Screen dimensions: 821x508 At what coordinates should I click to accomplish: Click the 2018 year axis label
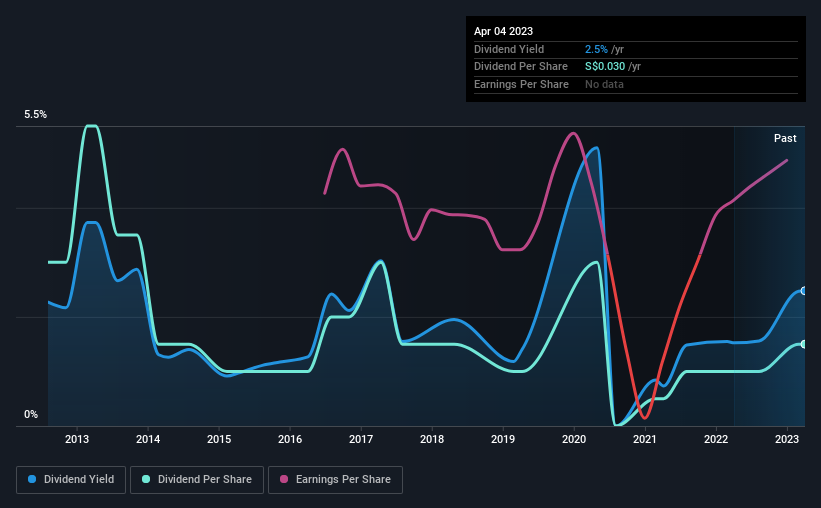coord(432,439)
